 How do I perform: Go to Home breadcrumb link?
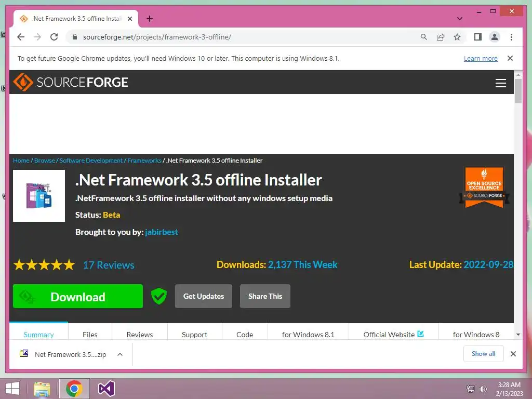21,161
